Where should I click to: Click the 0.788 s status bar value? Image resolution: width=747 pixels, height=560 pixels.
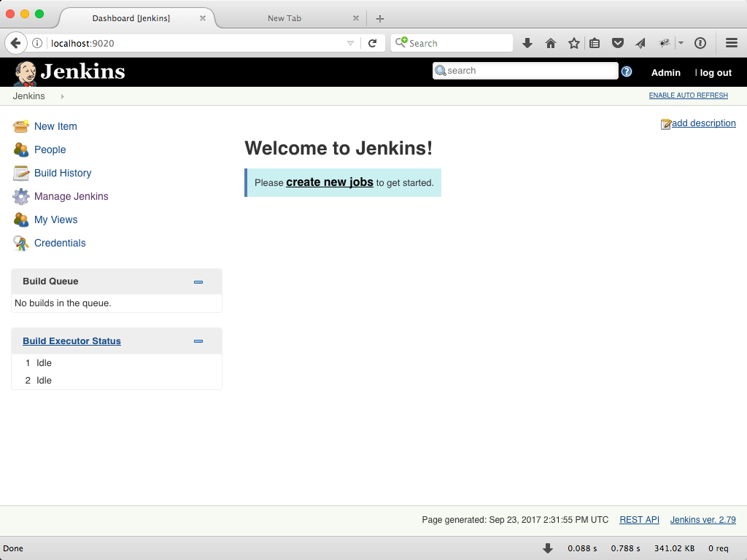625,548
